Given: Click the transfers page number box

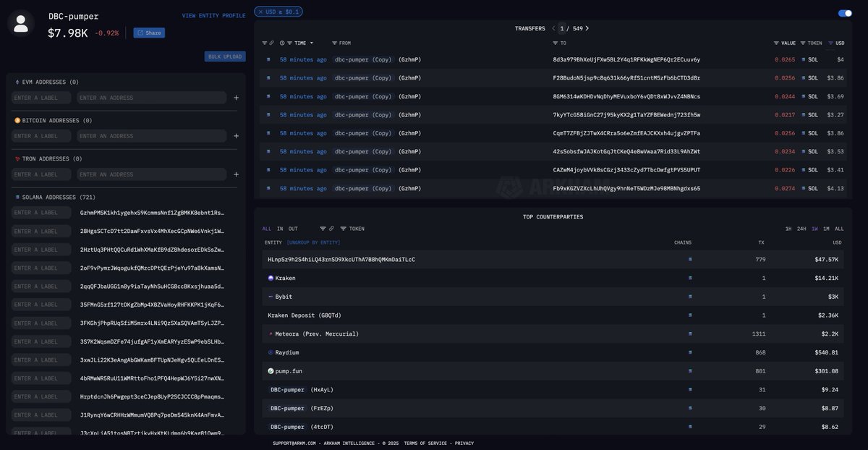Looking at the screenshot, I should (562, 28).
